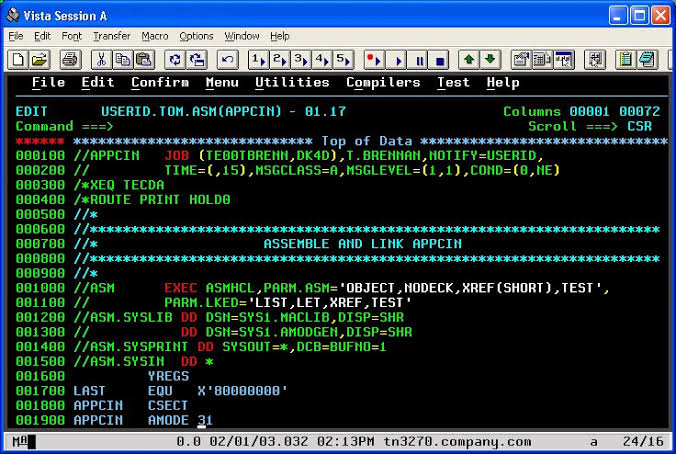
Task: Select Compilers in the ISPF action bar
Action: (x=383, y=82)
